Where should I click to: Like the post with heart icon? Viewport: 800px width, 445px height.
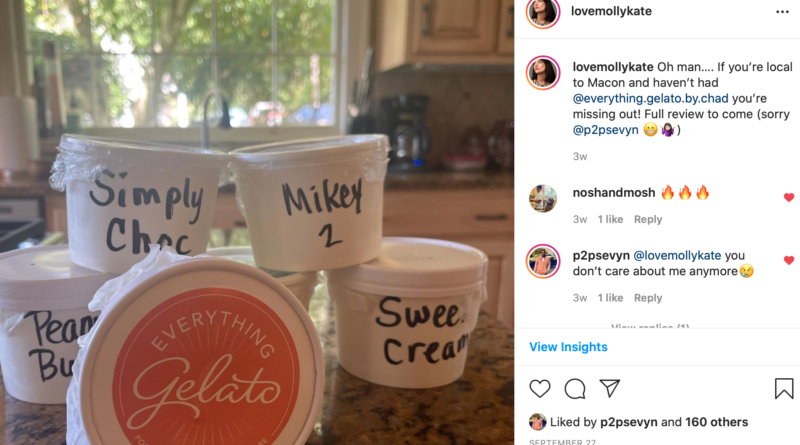tap(540, 389)
